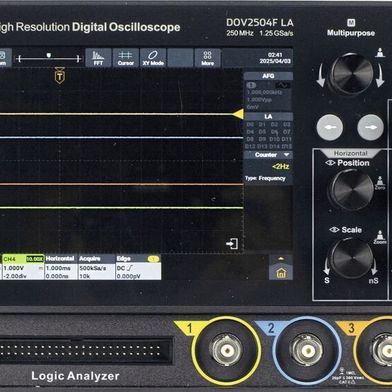This screenshot has width=392, height=392.
Task: Toggle logic channel D11
Action: point(287,139)
